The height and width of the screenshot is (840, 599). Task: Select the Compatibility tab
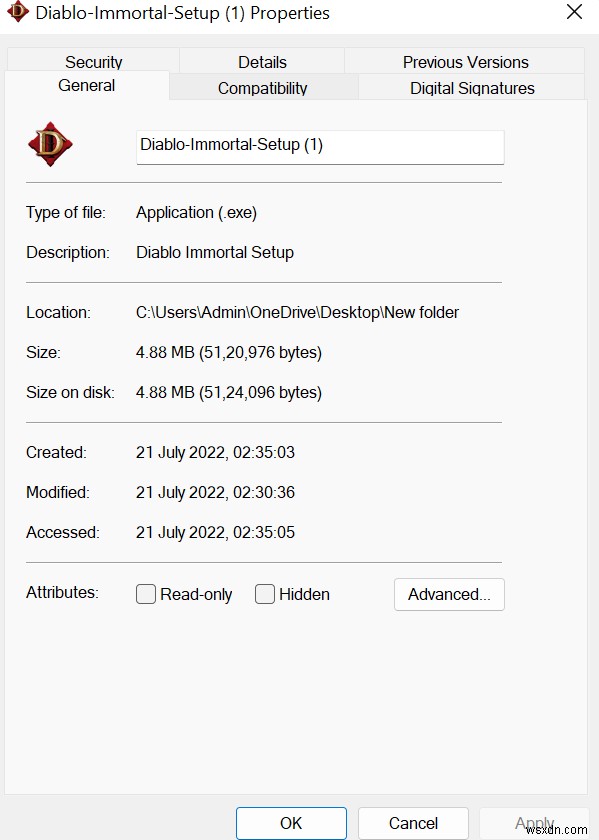263,88
